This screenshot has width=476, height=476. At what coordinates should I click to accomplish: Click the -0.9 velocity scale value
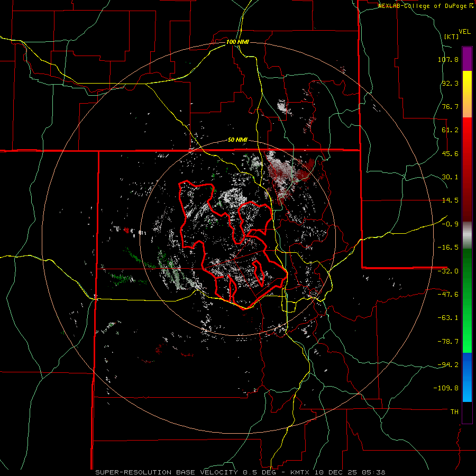[x=450, y=224]
